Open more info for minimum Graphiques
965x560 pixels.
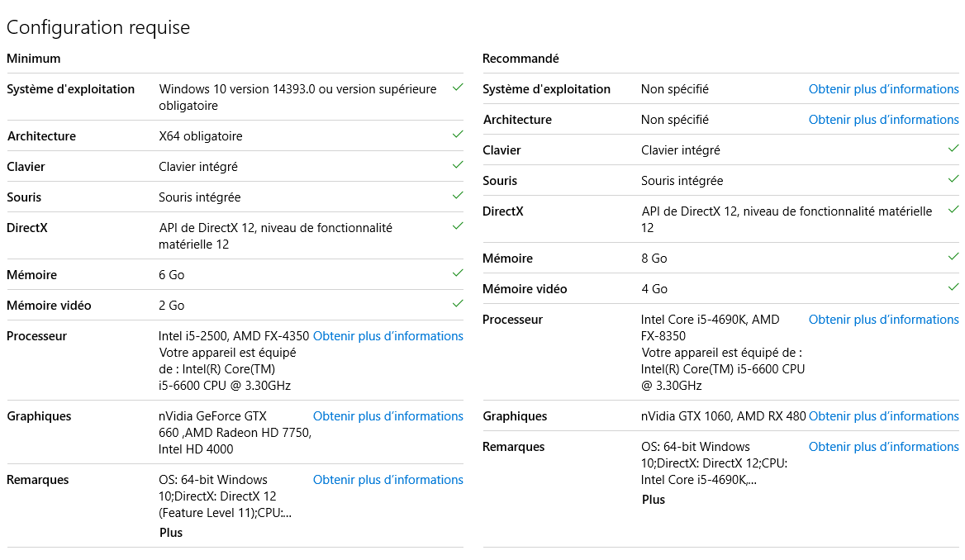pyautogui.click(x=387, y=416)
